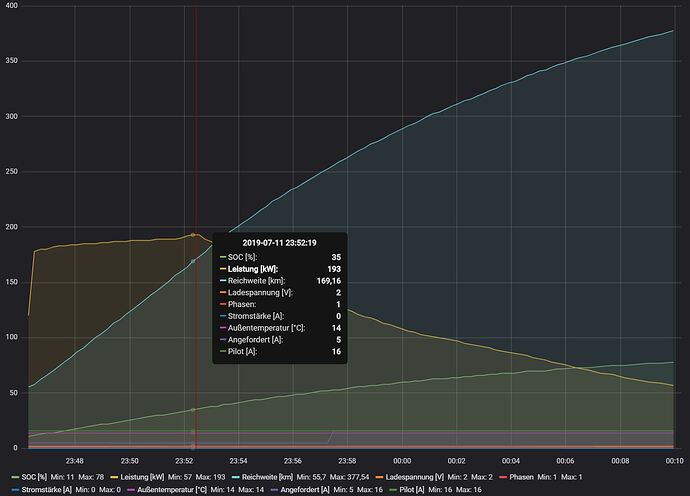
Task: Click the highlighted Leistung data point at 193 kW
Action: [x=193, y=235]
